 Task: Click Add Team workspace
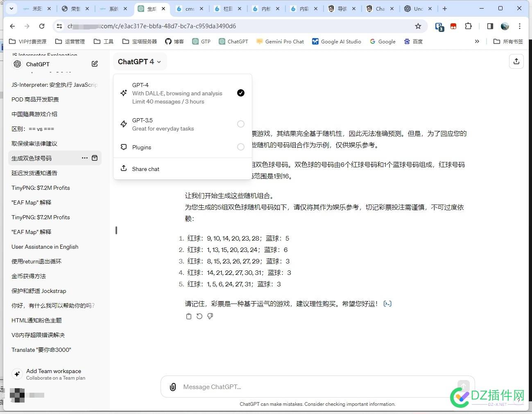click(x=56, y=374)
